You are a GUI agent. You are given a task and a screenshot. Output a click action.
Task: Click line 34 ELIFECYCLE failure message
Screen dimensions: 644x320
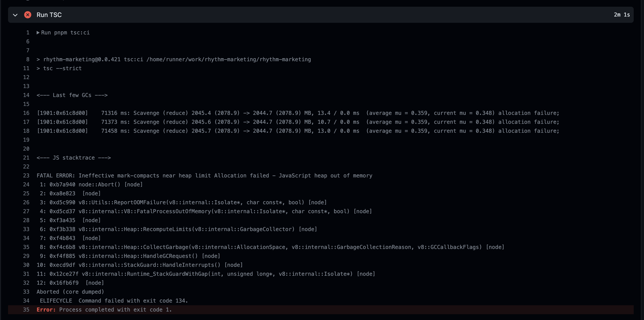point(112,301)
